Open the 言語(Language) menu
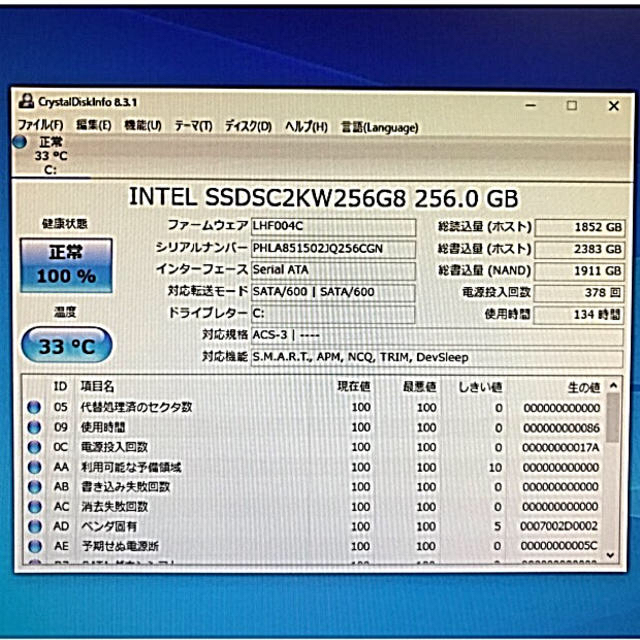 [380, 127]
